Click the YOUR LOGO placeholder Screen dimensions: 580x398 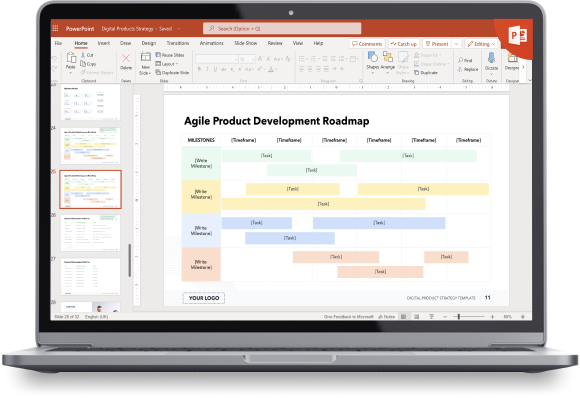coord(204,298)
